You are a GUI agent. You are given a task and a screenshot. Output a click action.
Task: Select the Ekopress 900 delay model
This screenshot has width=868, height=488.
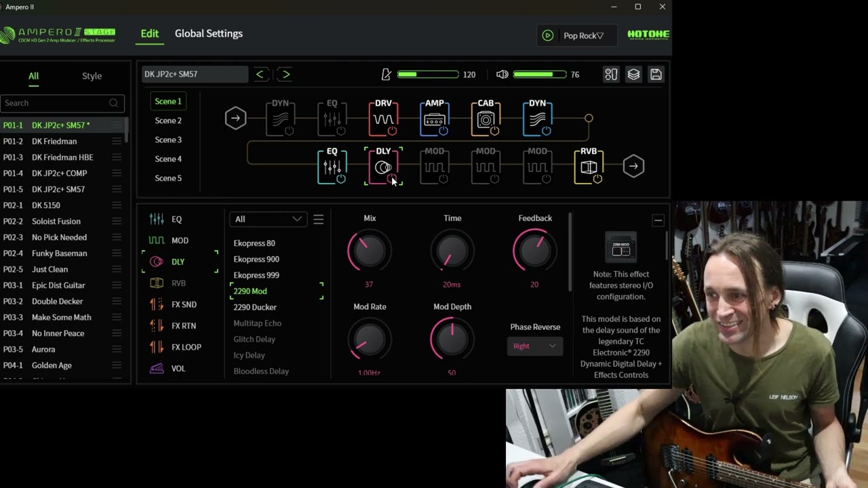(x=256, y=259)
